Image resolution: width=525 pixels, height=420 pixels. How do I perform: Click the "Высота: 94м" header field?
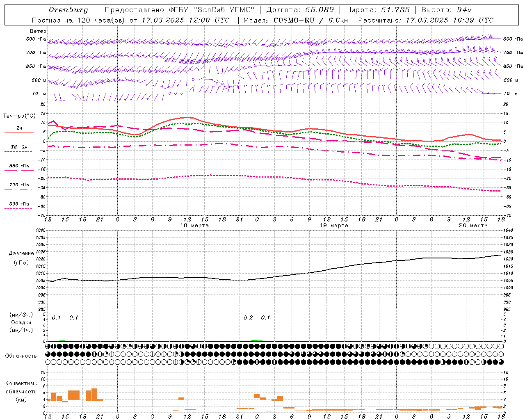(x=447, y=10)
